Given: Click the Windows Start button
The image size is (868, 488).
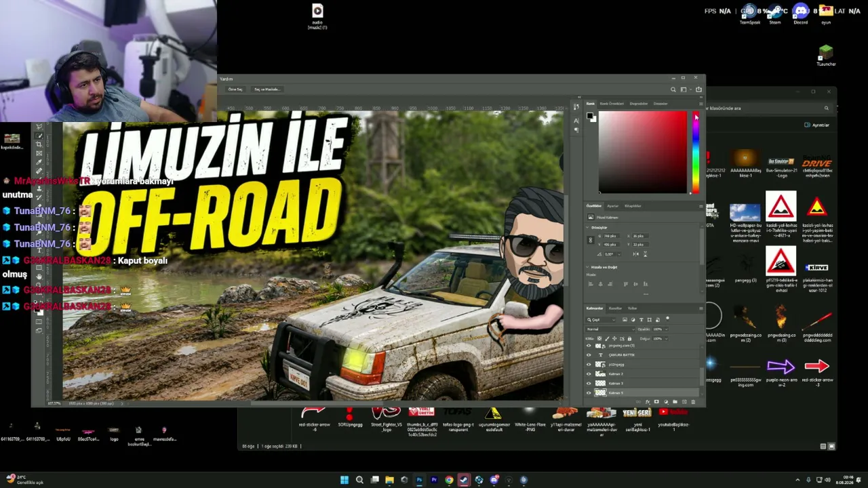Looking at the screenshot, I should tap(344, 480).
